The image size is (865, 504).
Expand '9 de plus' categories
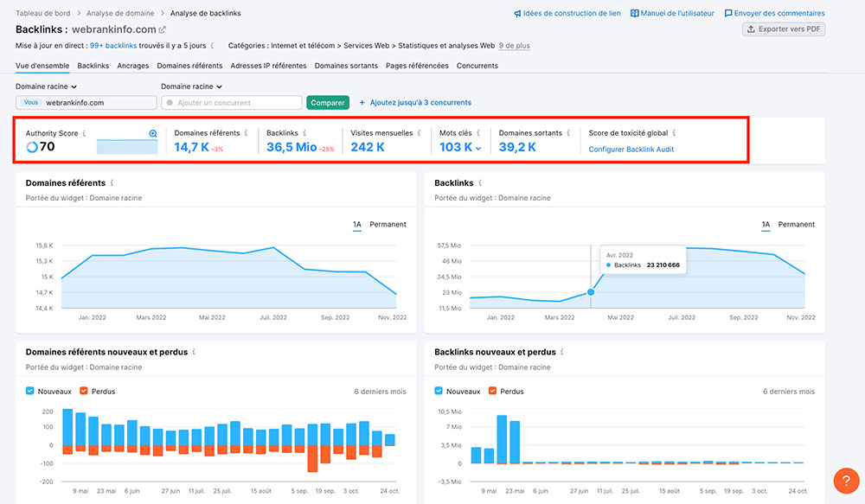[514, 46]
